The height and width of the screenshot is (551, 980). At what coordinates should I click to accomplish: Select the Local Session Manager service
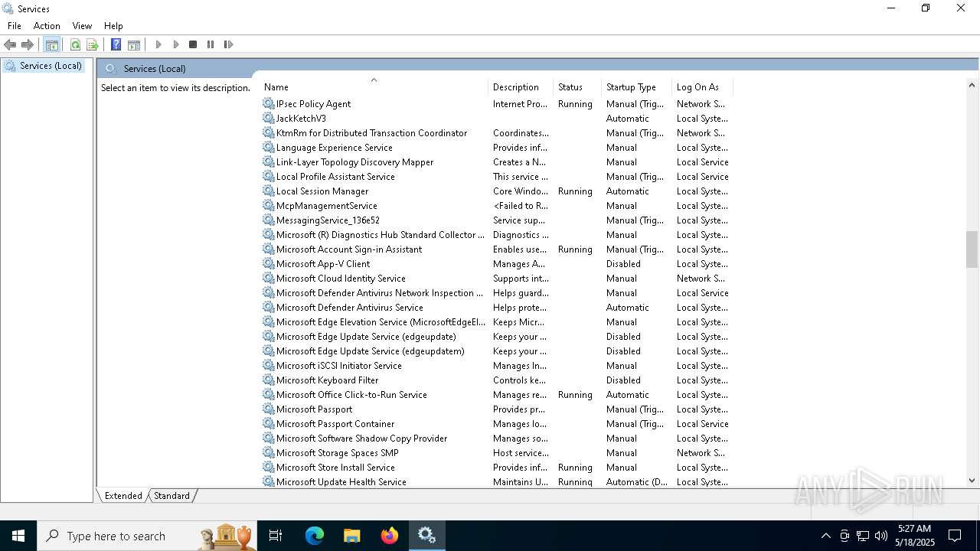click(496, 191)
